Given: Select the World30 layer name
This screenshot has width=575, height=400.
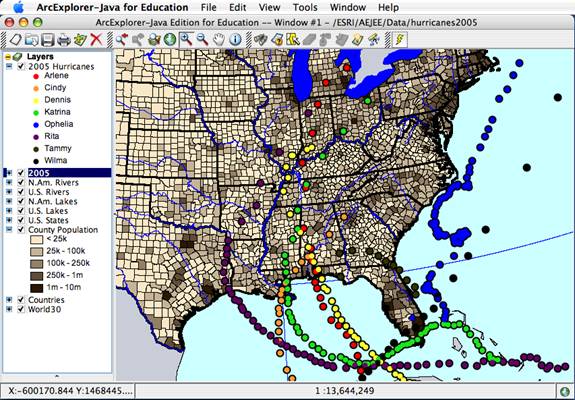Looking at the screenshot, I should (x=44, y=309).
